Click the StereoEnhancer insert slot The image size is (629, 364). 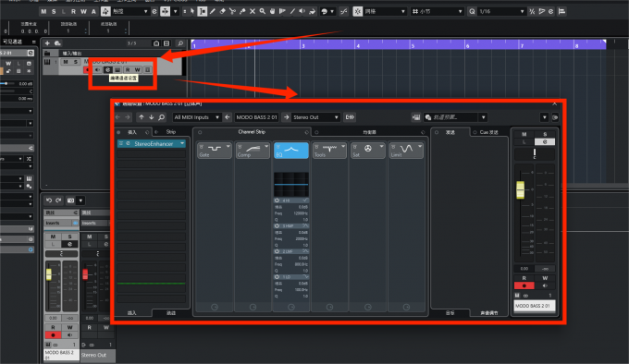(x=151, y=143)
